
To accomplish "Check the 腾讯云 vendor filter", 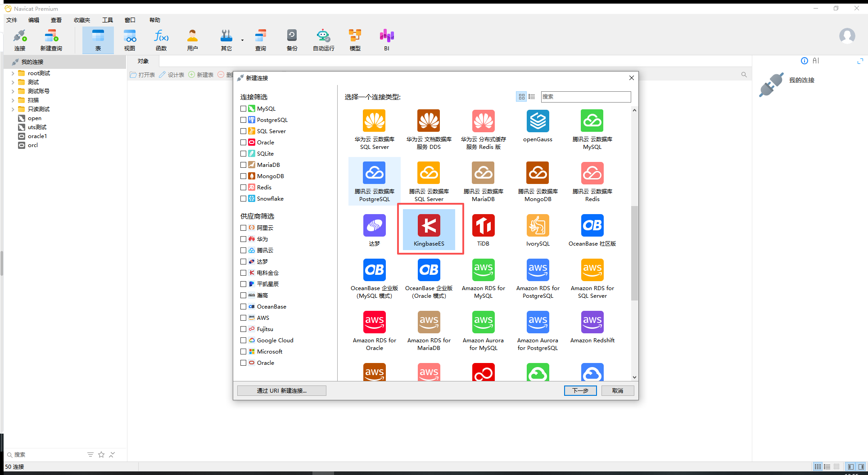I will click(x=244, y=251).
